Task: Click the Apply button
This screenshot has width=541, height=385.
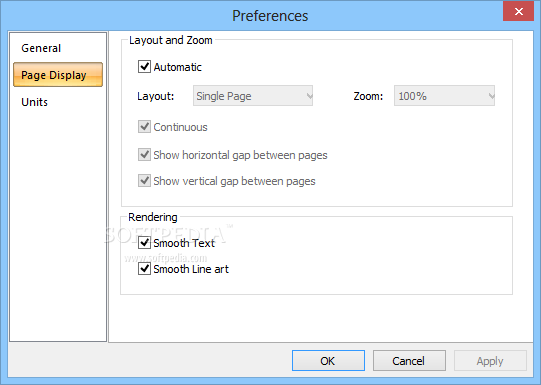Action: click(490, 361)
